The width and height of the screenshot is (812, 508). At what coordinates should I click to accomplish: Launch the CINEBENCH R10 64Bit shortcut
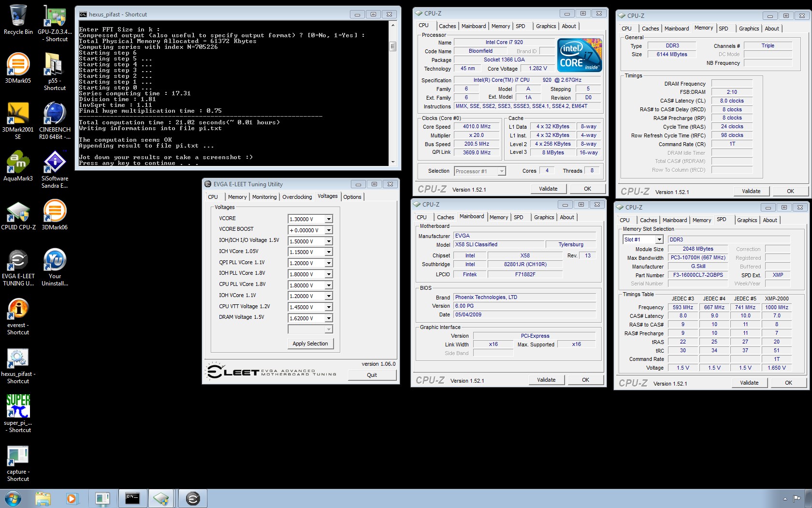(55, 121)
